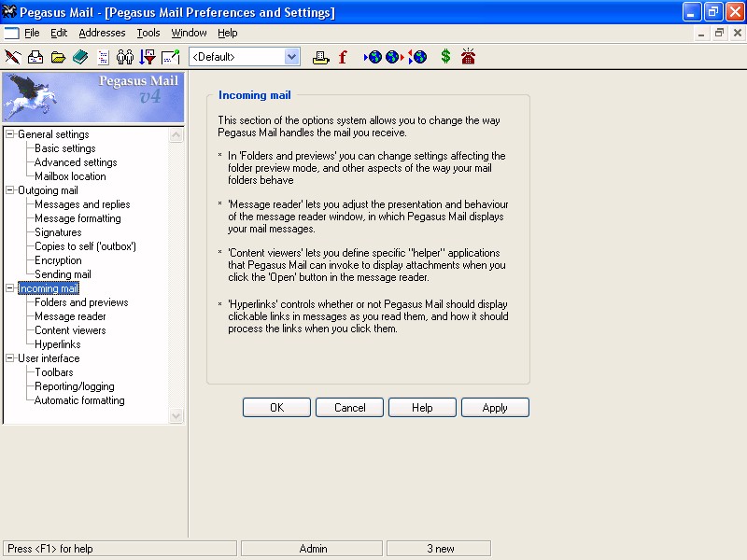Image resolution: width=747 pixels, height=560 pixels.
Task: Open the Window menu
Action: 190,33
